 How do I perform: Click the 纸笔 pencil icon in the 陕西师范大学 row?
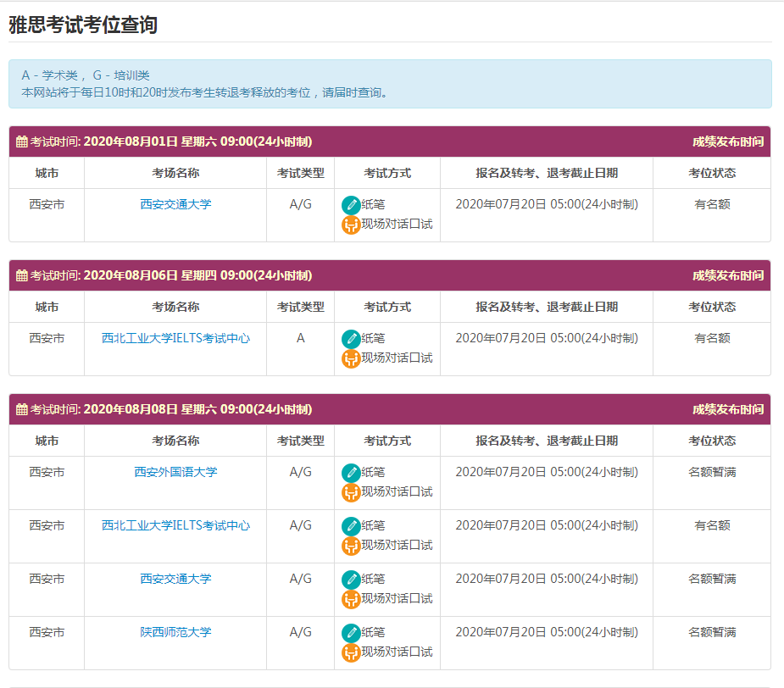pyautogui.click(x=351, y=633)
